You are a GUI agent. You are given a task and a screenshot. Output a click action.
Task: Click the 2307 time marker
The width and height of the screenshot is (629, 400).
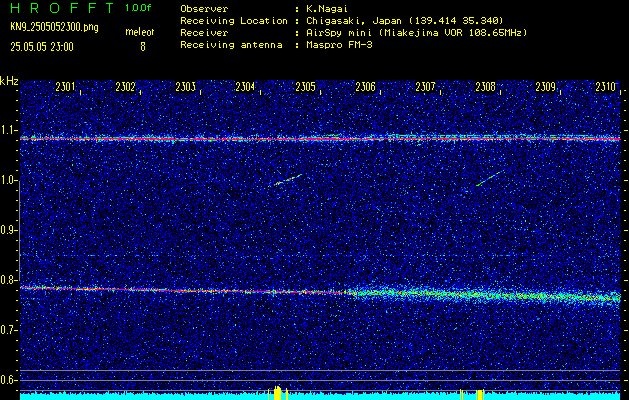pos(426,87)
